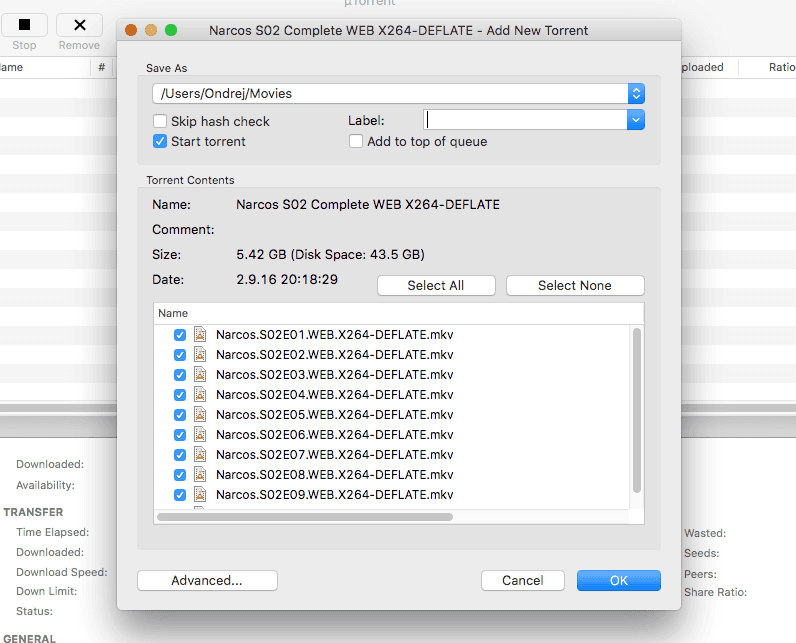Click the file icon for Narcos.S02E01
Screen dimensions: 796x643
(x=200, y=334)
